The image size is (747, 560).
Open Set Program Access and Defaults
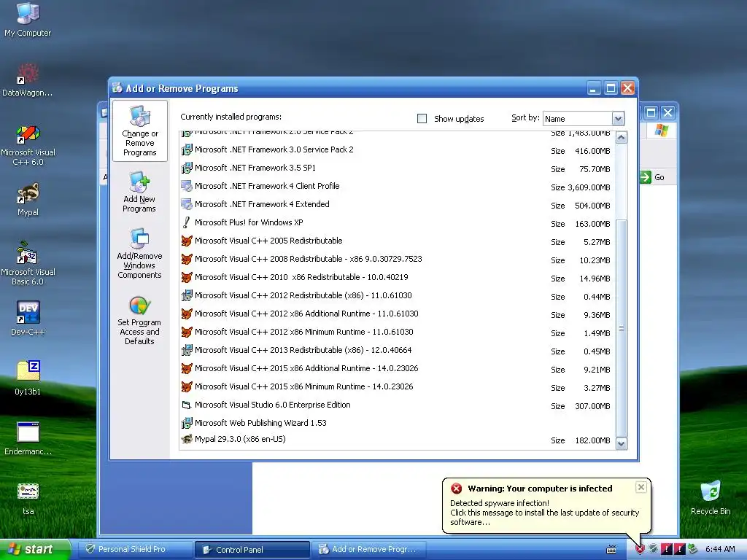coord(139,320)
